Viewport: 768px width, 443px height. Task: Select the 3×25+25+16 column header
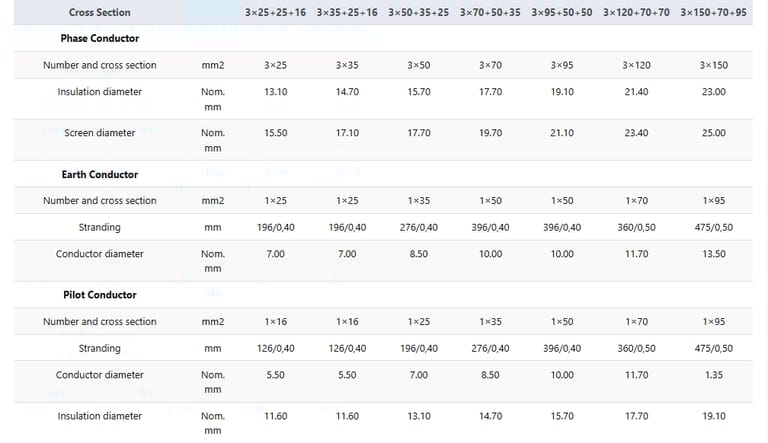tap(275, 13)
